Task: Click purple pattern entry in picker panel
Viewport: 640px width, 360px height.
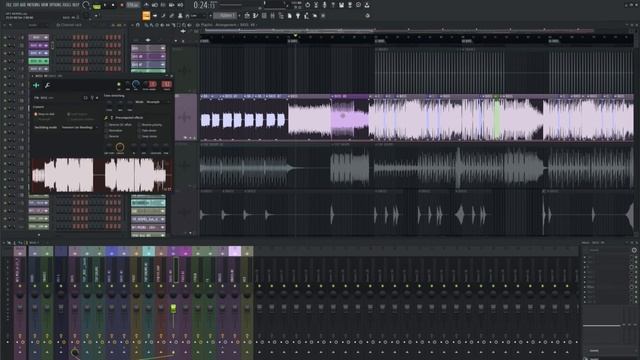Action: (148, 56)
